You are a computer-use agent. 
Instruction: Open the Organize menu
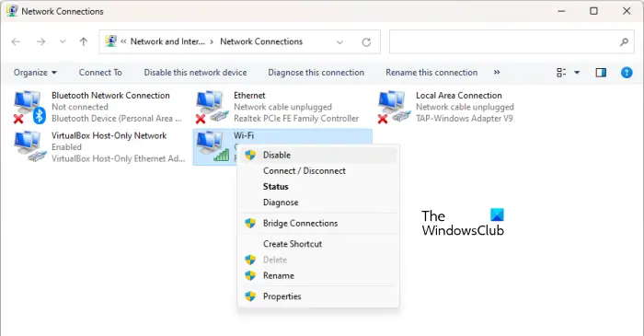tap(35, 73)
